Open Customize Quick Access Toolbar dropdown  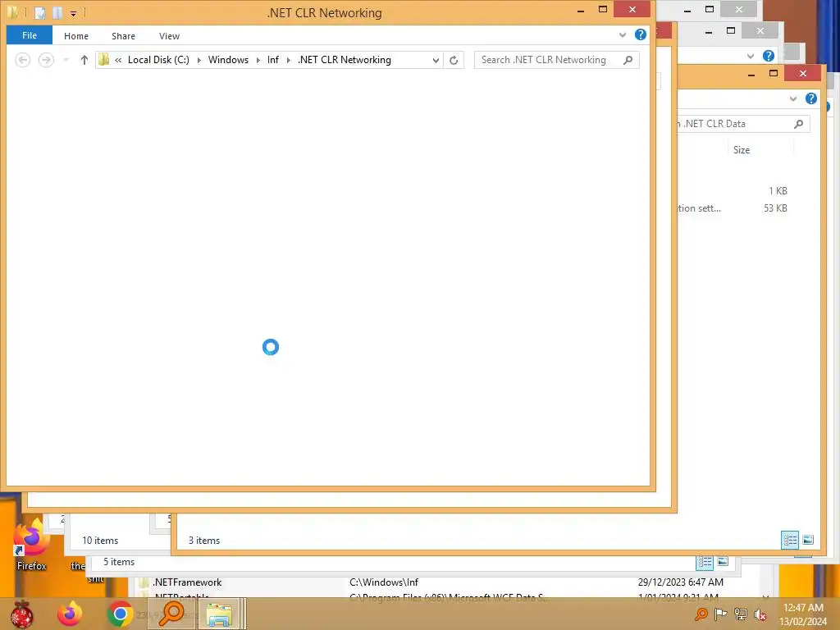[x=73, y=13]
